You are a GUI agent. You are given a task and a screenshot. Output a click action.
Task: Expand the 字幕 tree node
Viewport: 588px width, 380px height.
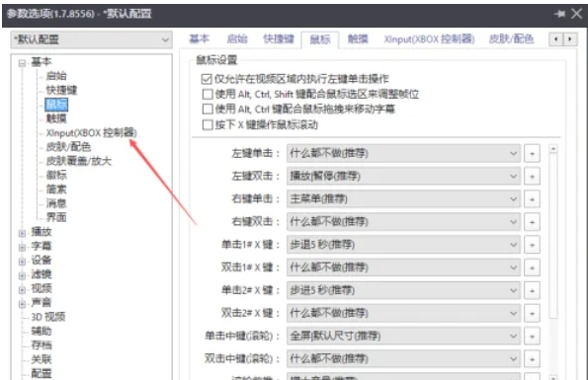point(22,247)
